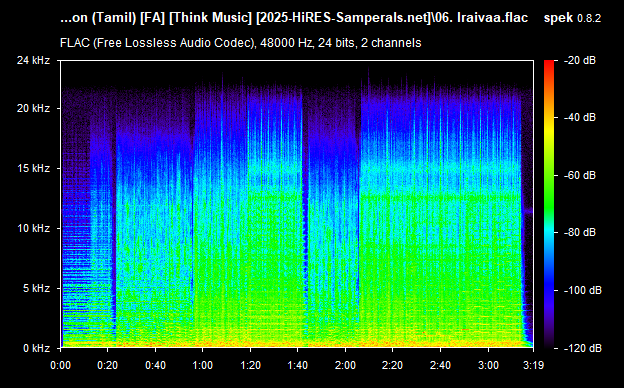Screen dimensions: 624x388
Task: Click the 20 kHz frequency axis label
Action: (x=33, y=108)
